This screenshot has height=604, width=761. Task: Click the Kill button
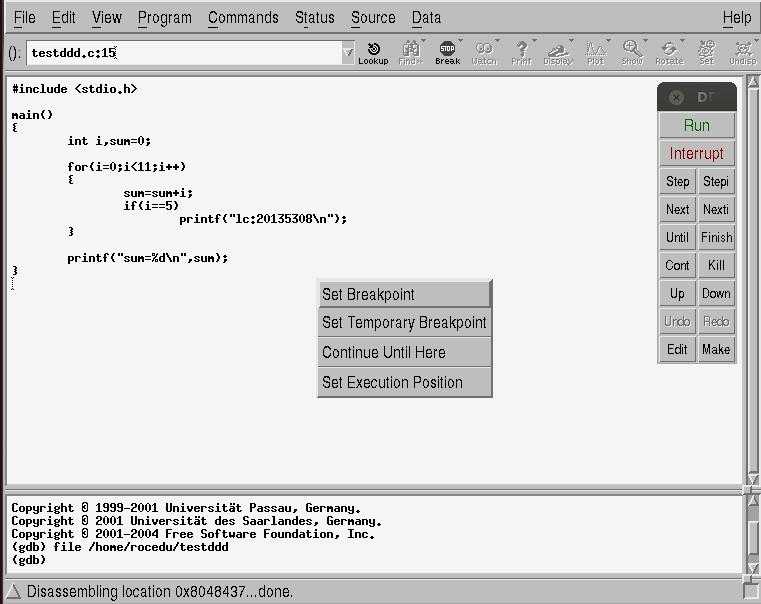[716, 265]
